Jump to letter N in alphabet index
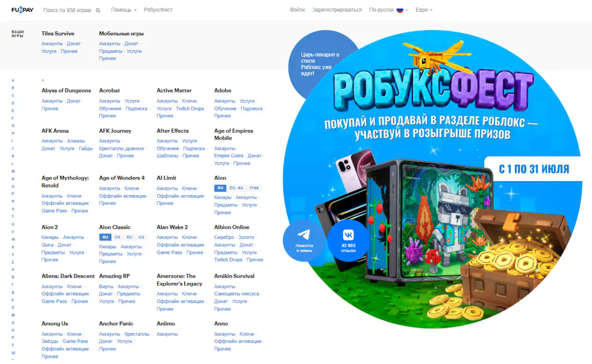This screenshot has height=364, width=592. point(13,179)
